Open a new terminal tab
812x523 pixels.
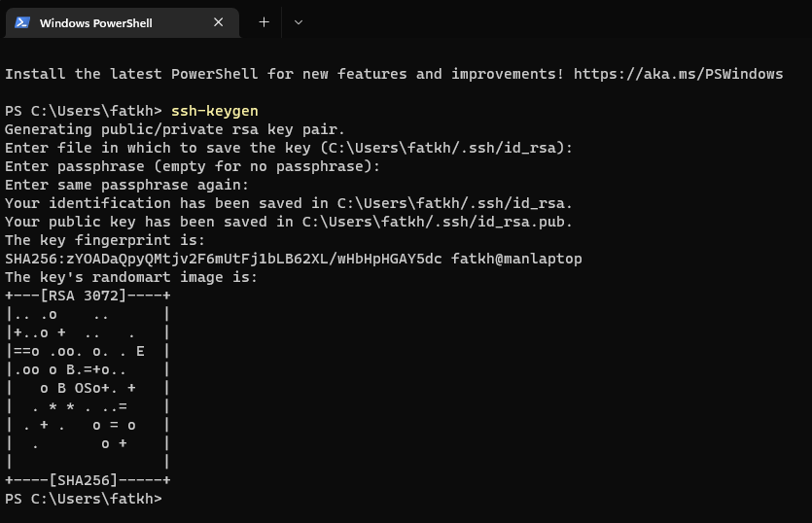(x=264, y=22)
